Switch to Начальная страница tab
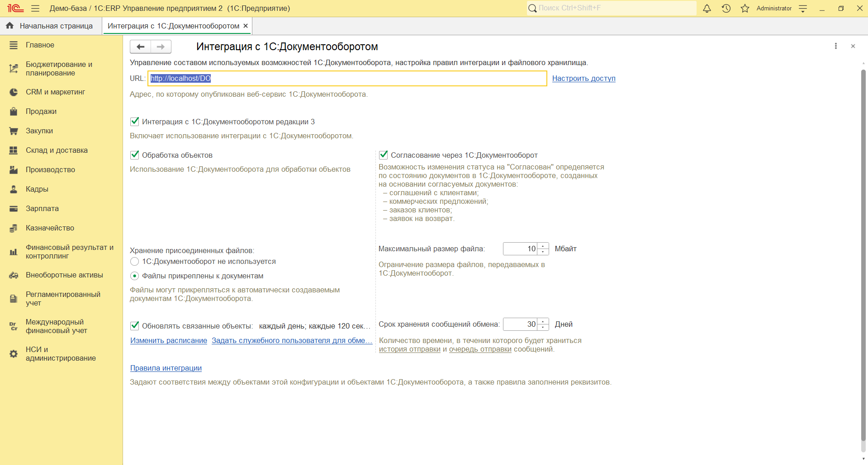The image size is (868, 465). click(51, 26)
